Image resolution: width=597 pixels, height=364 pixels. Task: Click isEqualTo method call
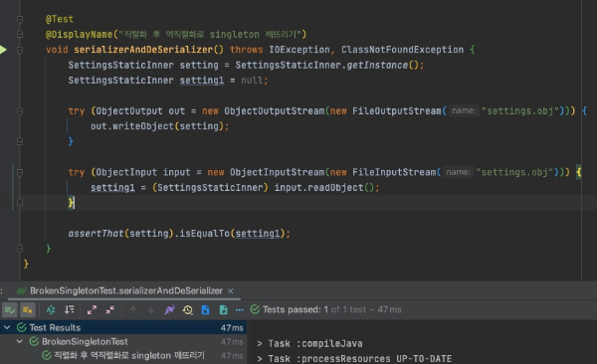tap(204, 234)
